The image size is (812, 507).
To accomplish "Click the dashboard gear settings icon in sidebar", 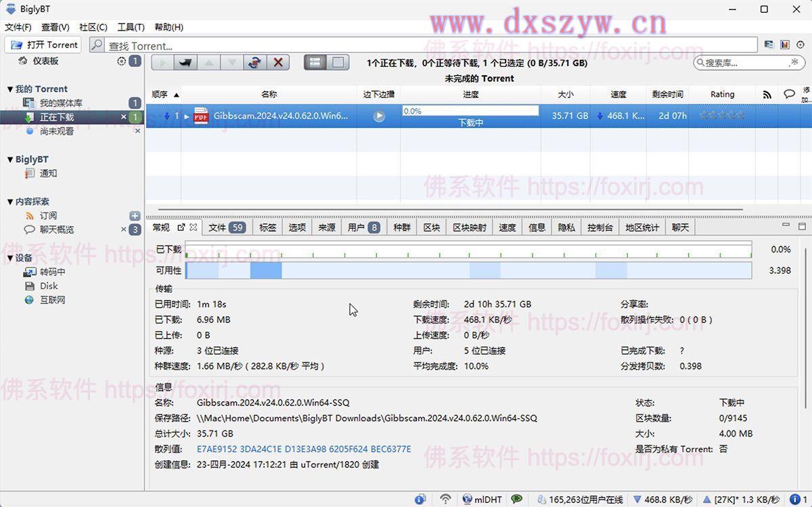I will [122, 61].
